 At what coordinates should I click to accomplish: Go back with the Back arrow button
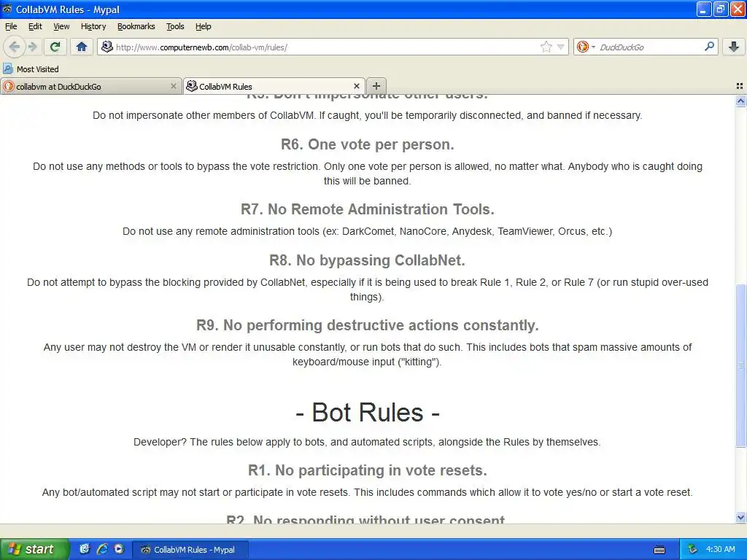(14, 47)
